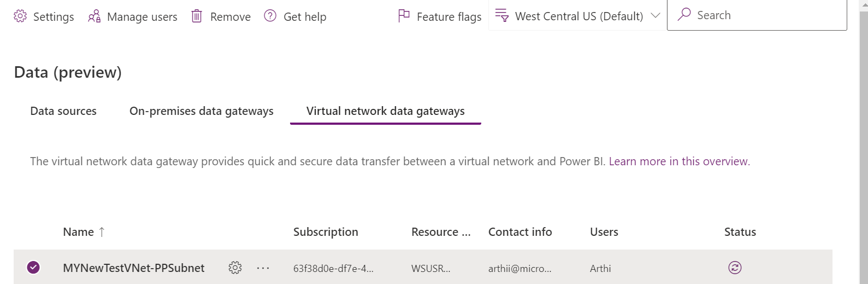The image size is (868, 284).
Task: Click the Feature flags flag icon
Action: coord(404,16)
